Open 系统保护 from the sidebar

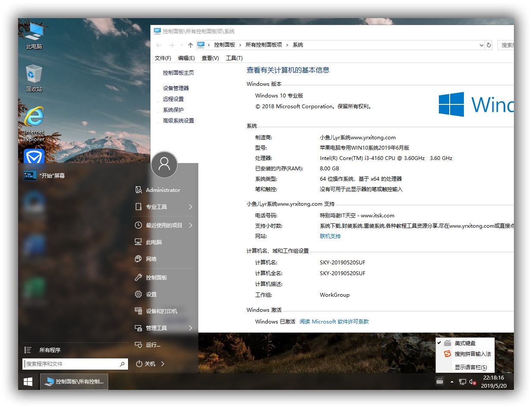(173, 110)
